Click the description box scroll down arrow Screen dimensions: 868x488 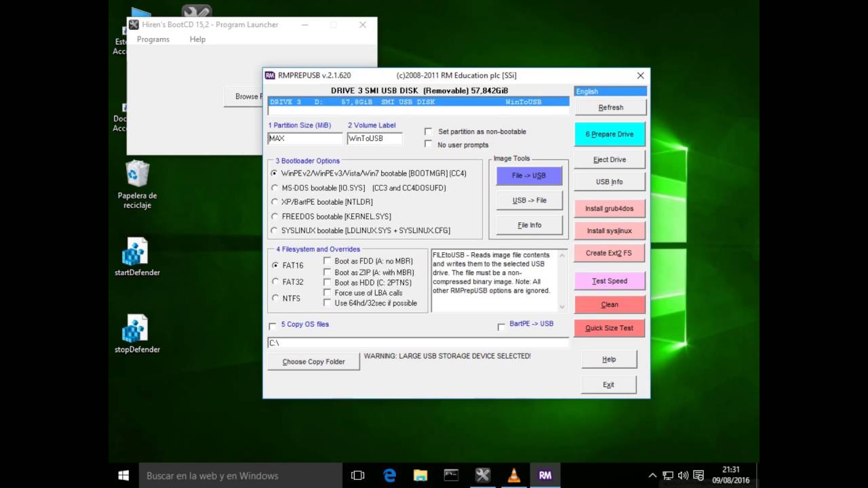tap(562, 307)
